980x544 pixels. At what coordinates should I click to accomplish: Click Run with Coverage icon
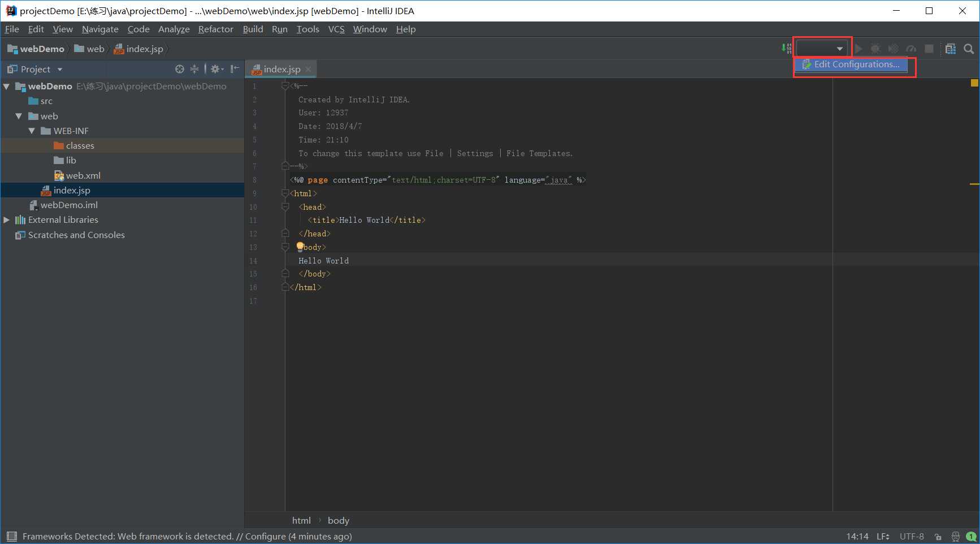(894, 49)
